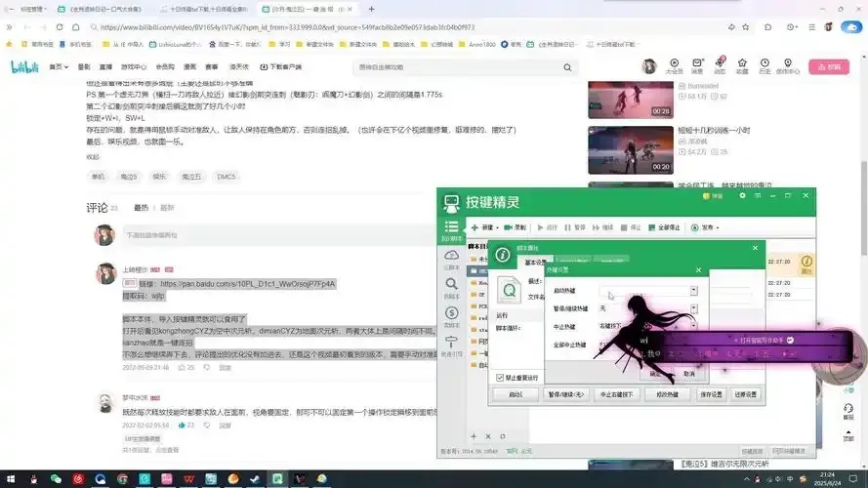868x488 pixels.
Task: Open the 收藏 favorites star icon
Action: (x=742, y=66)
